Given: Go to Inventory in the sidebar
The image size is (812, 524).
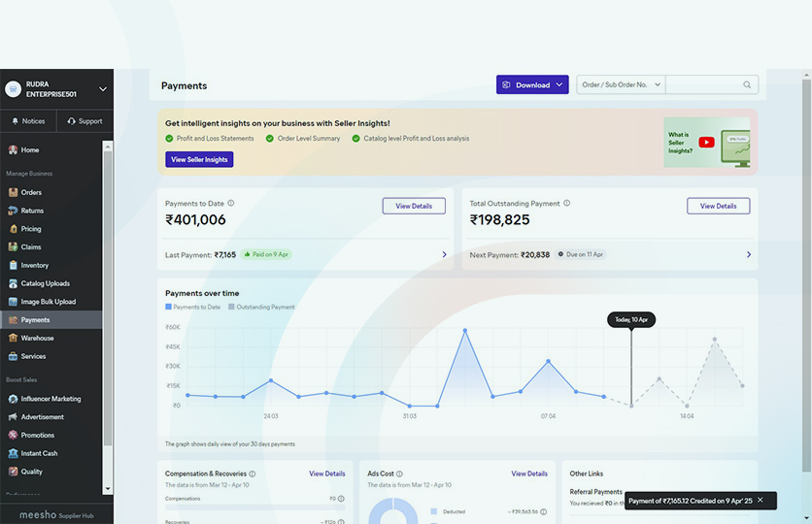Looking at the screenshot, I should 34,265.
